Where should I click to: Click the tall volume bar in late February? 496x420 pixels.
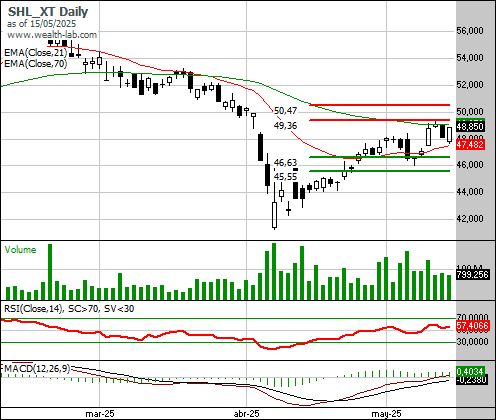[x=50, y=272]
